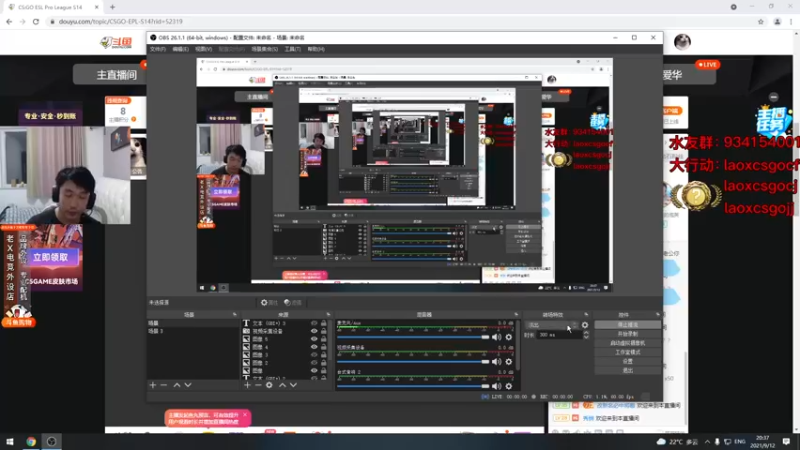Open the 场景集合(S) menu in OBS
The image size is (800, 450).
[x=264, y=49]
